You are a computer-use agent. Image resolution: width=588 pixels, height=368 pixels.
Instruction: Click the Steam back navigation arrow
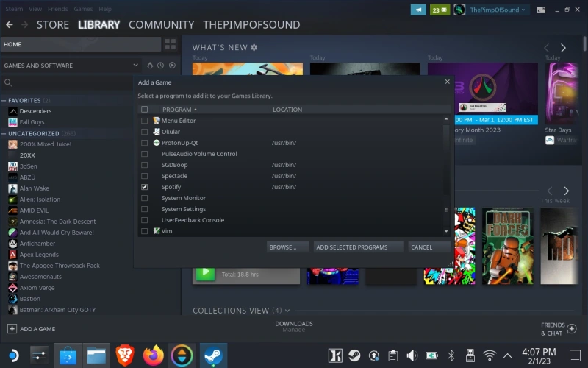10,24
